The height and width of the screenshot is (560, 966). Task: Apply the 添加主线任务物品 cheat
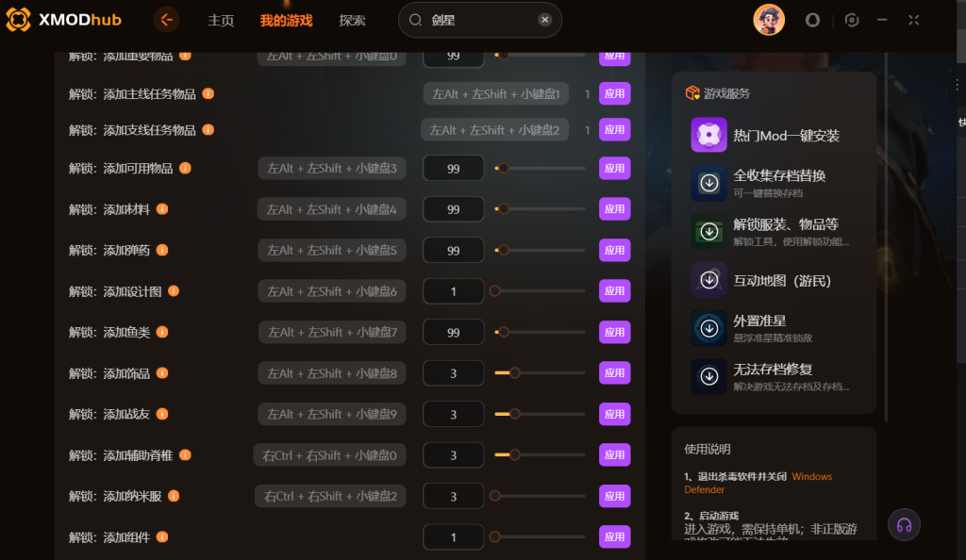(614, 93)
